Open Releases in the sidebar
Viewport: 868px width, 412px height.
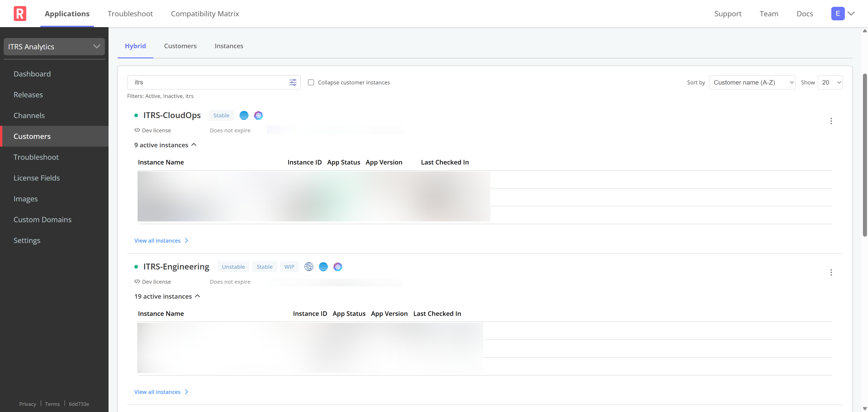(x=28, y=95)
